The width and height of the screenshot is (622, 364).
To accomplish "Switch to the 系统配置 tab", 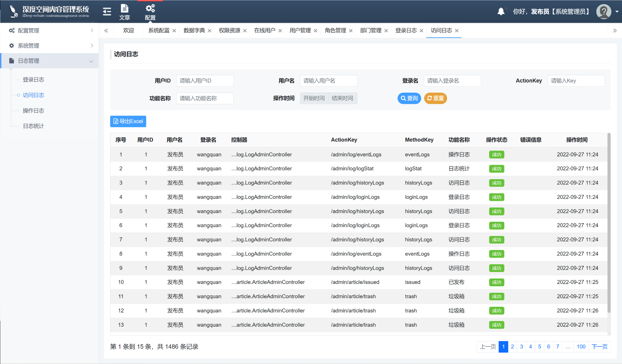I will pos(159,30).
